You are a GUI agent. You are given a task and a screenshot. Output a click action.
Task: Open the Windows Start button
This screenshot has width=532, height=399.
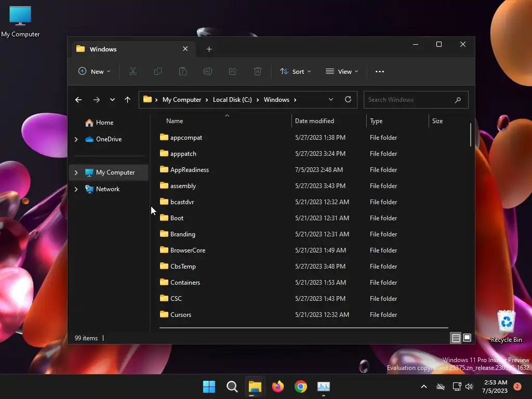tap(209, 387)
